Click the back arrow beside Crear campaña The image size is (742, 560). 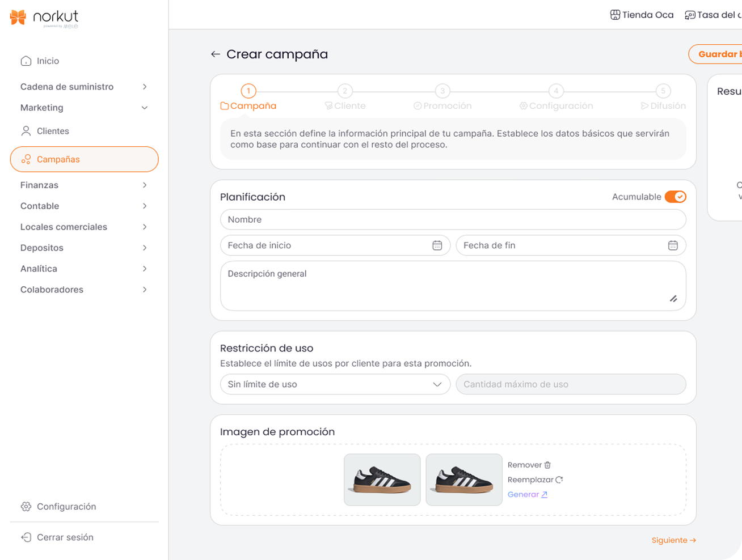(x=216, y=54)
